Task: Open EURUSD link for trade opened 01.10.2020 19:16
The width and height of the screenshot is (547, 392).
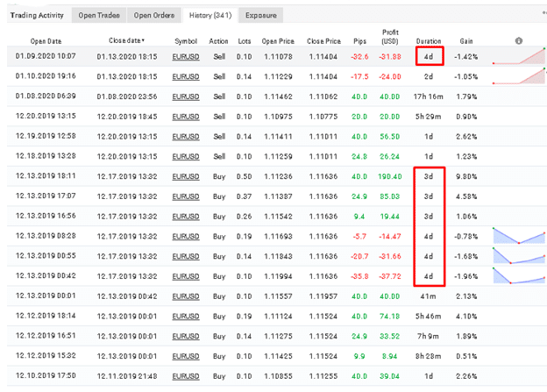Action: pos(186,77)
